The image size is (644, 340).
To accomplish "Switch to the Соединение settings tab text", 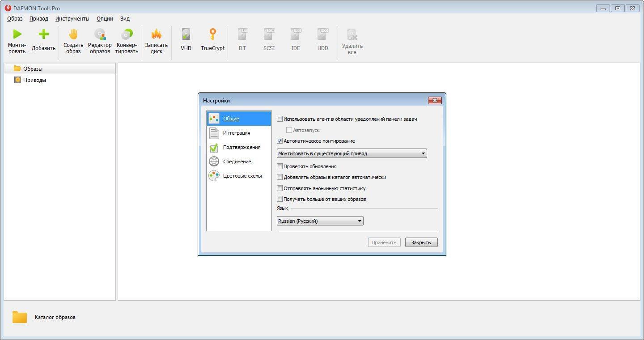I will tap(237, 161).
